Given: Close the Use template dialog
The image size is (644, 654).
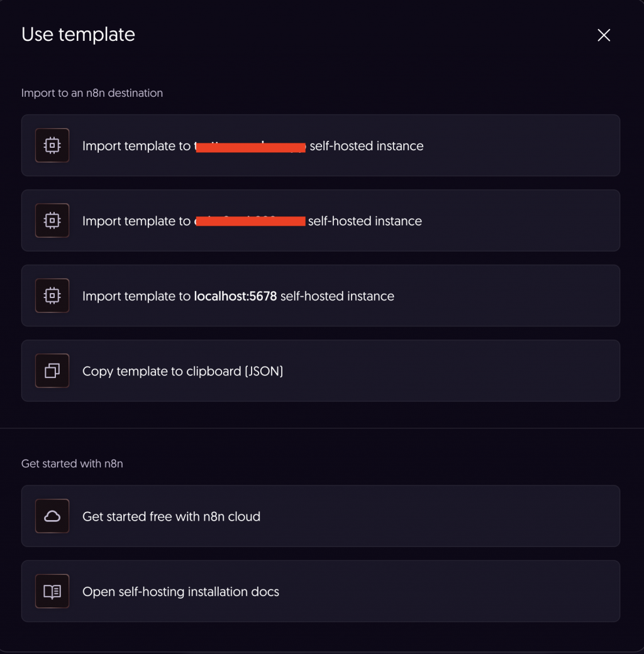Looking at the screenshot, I should [x=604, y=35].
